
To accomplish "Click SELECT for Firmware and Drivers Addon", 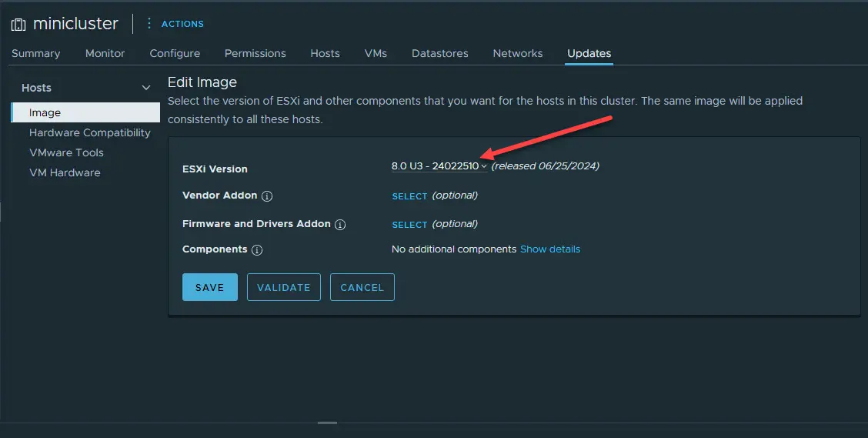I will tap(409, 224).
